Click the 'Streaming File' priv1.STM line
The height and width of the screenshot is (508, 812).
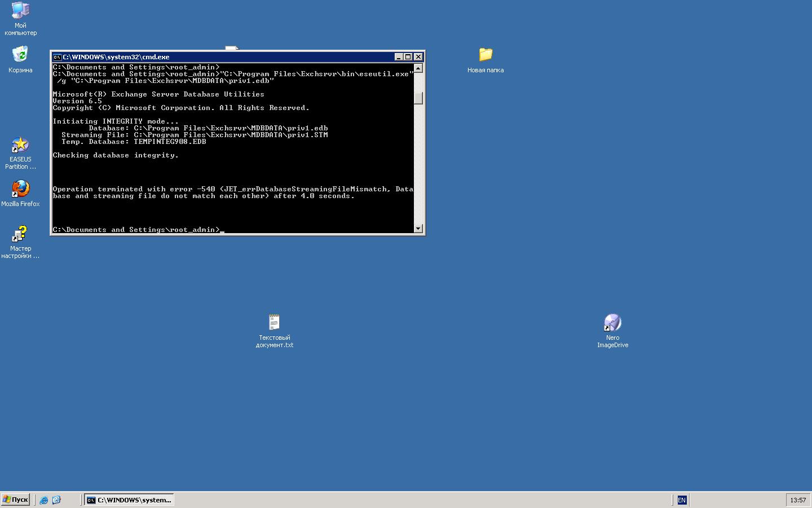(x=195, y=135)
